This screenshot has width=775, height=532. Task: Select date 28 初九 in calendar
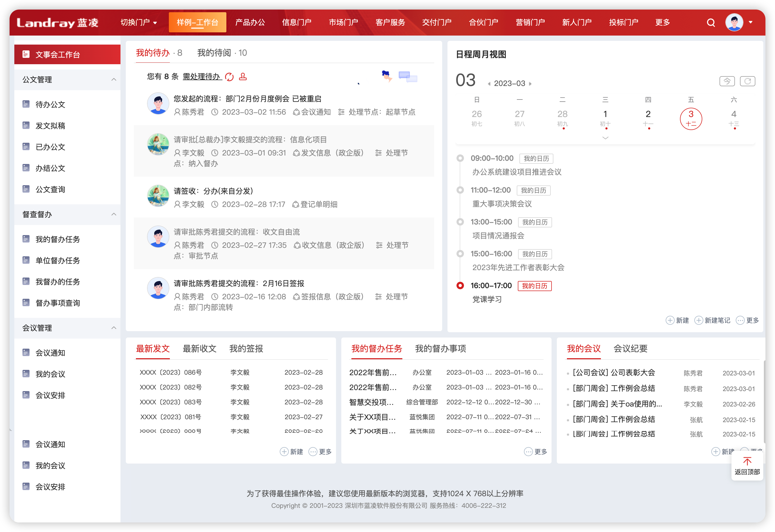[562, 118]
